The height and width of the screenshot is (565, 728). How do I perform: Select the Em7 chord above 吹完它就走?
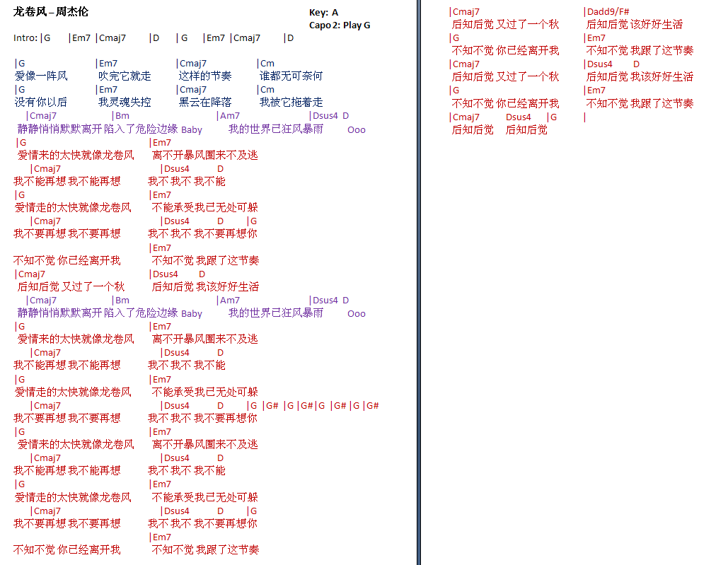point(108,64)
